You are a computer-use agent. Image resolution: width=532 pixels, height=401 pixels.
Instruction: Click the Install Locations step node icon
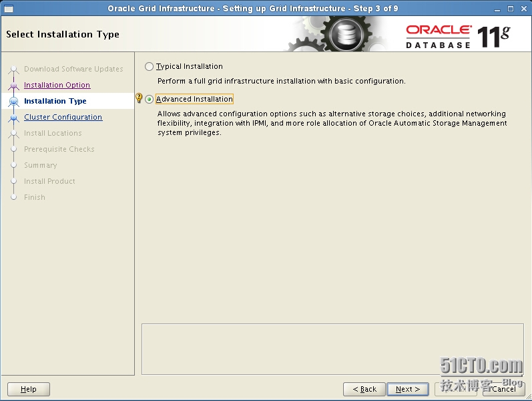(x=13, y=134)
